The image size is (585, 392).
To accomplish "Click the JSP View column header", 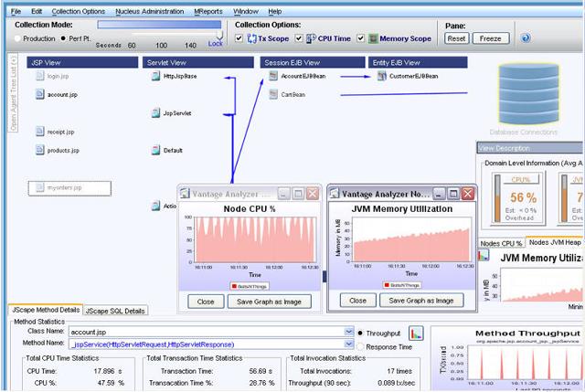I will [82, 62].
